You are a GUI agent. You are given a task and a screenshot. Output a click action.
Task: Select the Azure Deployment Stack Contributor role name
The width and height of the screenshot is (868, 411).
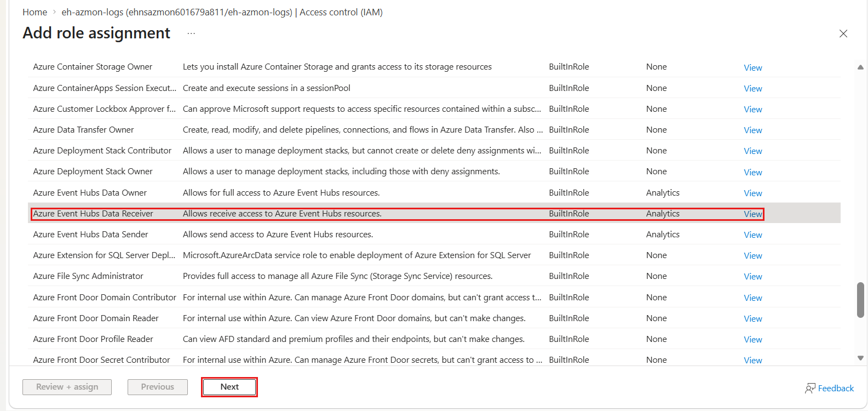102,150
